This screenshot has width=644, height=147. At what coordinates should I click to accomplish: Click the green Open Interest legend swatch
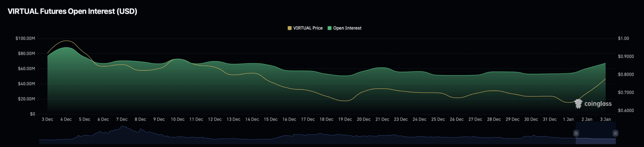tap(329, 28)
